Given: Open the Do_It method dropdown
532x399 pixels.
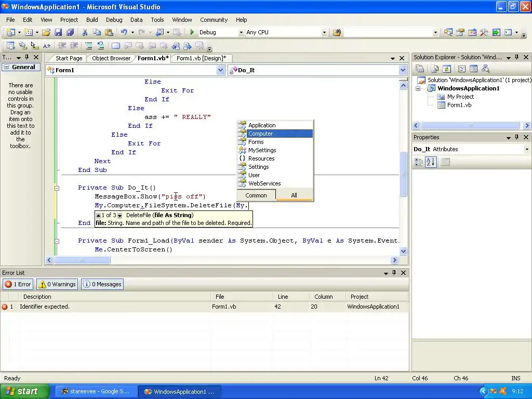Looking at the screenshot, I should tap(403, 70).
